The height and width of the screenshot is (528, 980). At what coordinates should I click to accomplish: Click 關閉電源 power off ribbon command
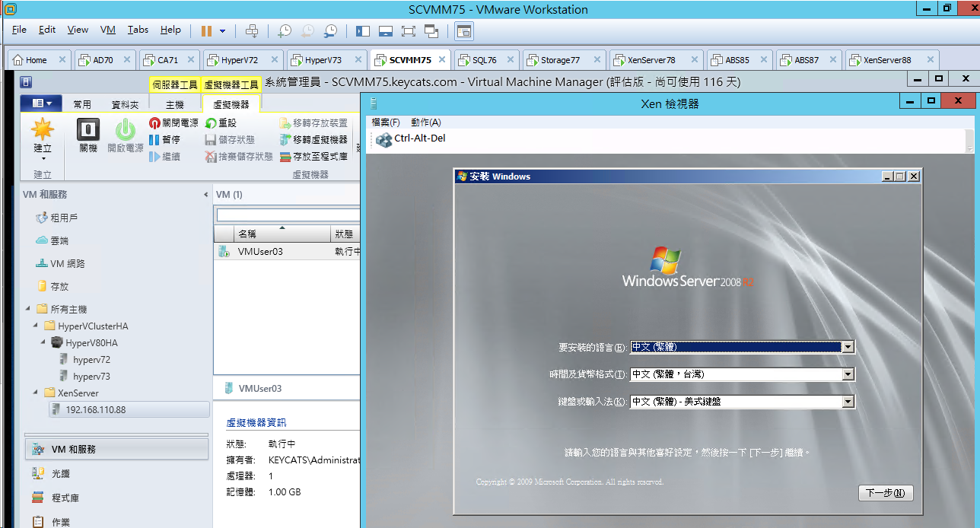pyautogui.click(x=174, y=122)
